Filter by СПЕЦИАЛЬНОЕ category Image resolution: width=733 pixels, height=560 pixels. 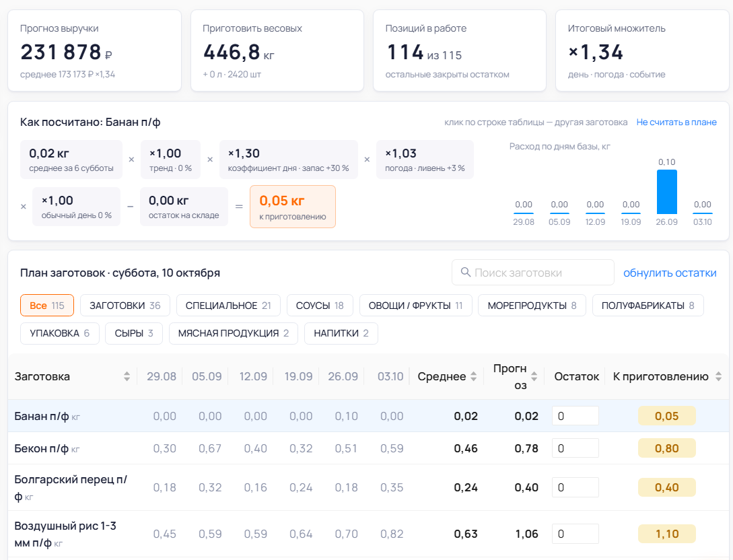[228, 306]
